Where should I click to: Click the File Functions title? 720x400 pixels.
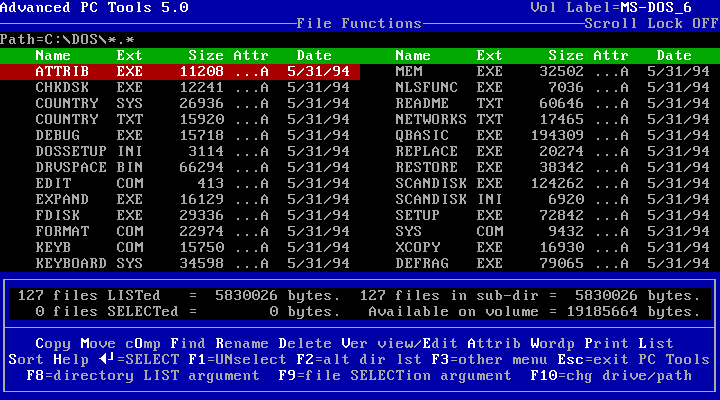point(359,24)
